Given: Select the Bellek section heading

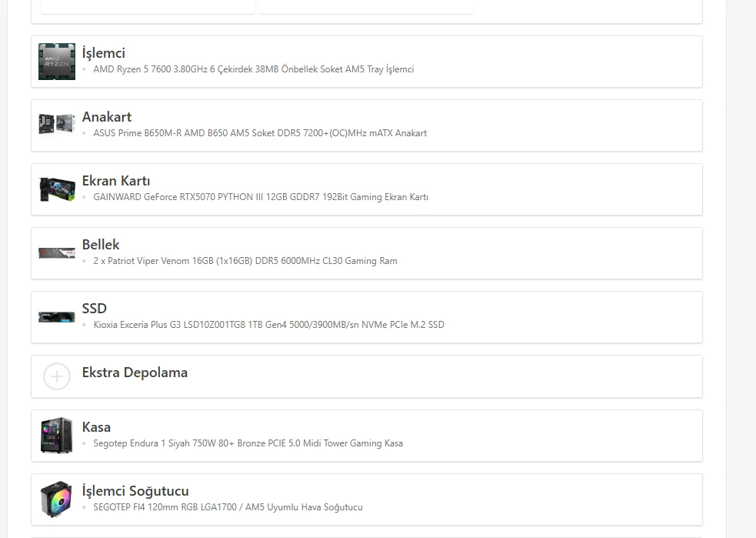Looking at the screenshot, I should coord(101,245).
